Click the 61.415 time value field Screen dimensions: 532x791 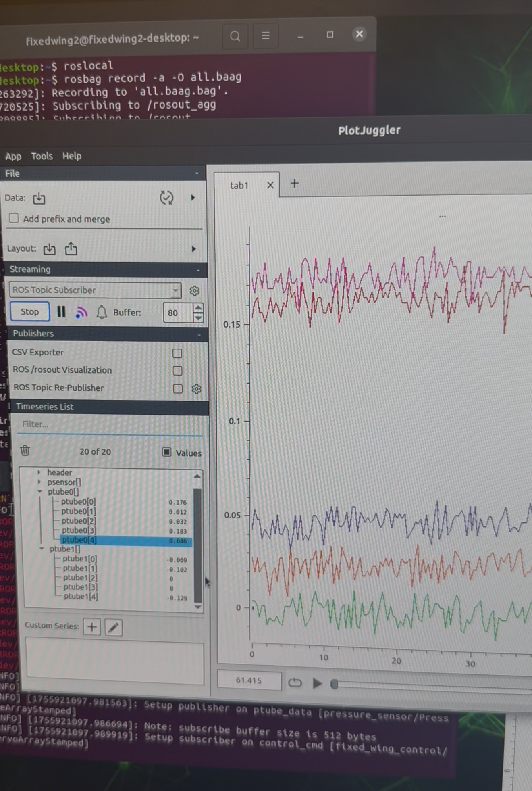click(249, 680)
